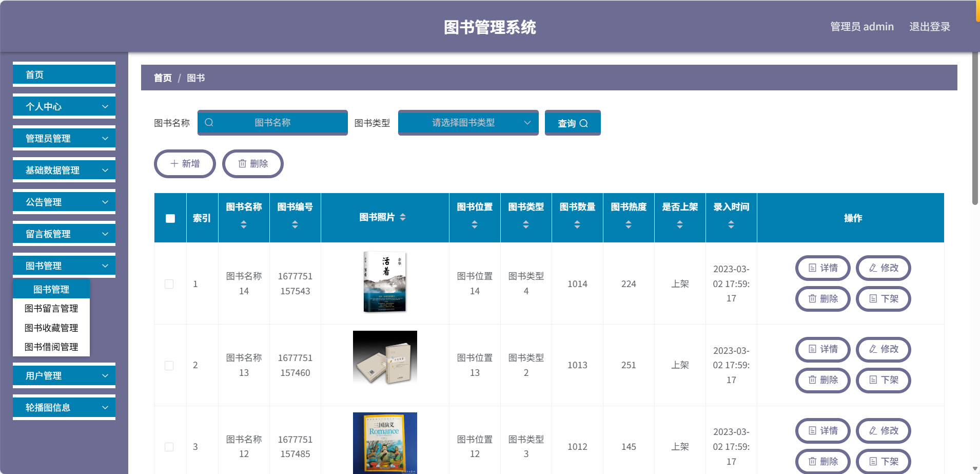Screen dimensions: 980x474
Task: Sort by 录入时间 column arrows
Action: click(x=731, y=224)
